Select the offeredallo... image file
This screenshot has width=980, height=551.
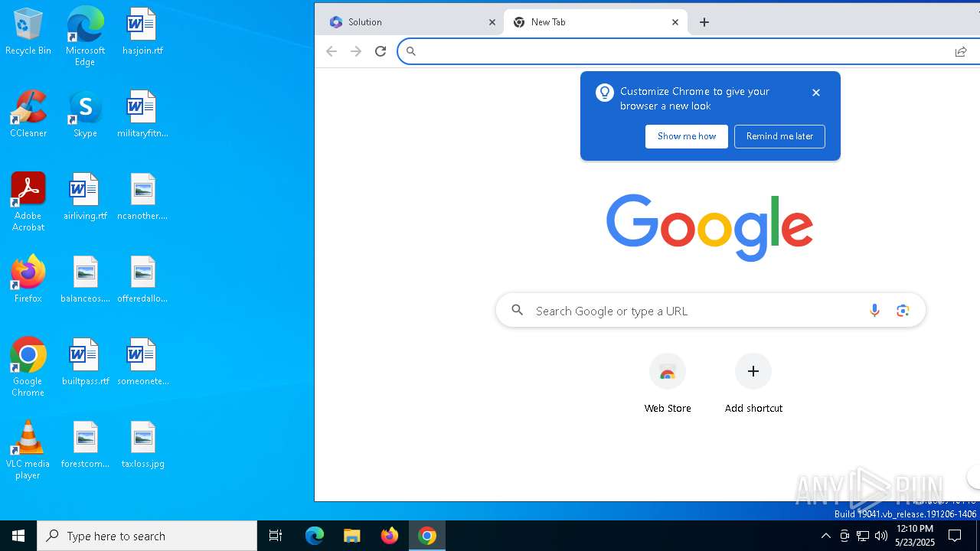(x=142, y=279)
